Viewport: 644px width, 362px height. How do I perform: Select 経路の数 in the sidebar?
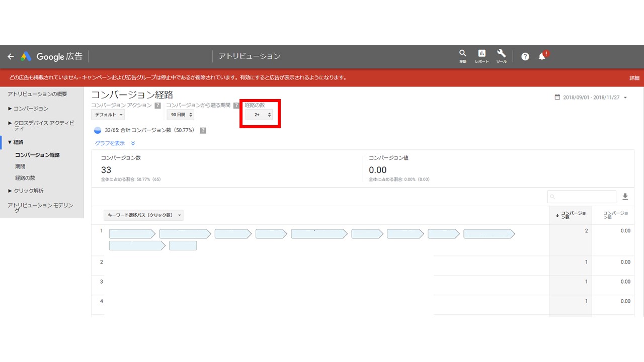pos(25,178)
